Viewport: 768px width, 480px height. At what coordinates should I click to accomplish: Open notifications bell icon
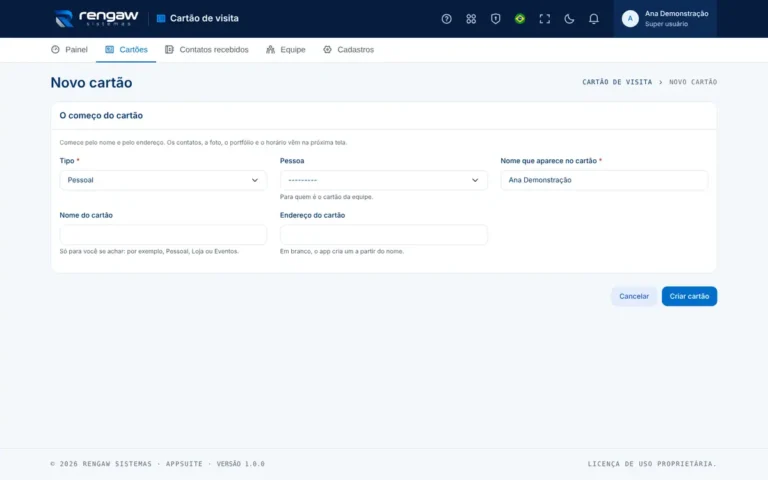click(593, 19)
